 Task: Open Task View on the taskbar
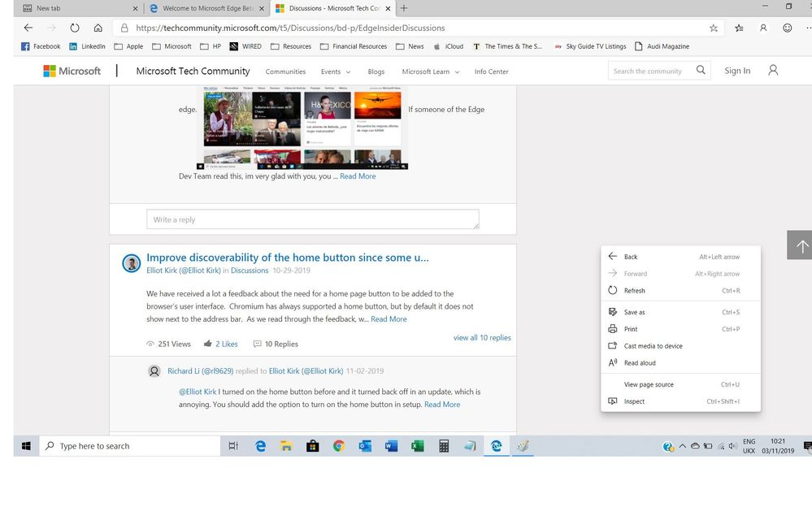[x=233, y=446]
